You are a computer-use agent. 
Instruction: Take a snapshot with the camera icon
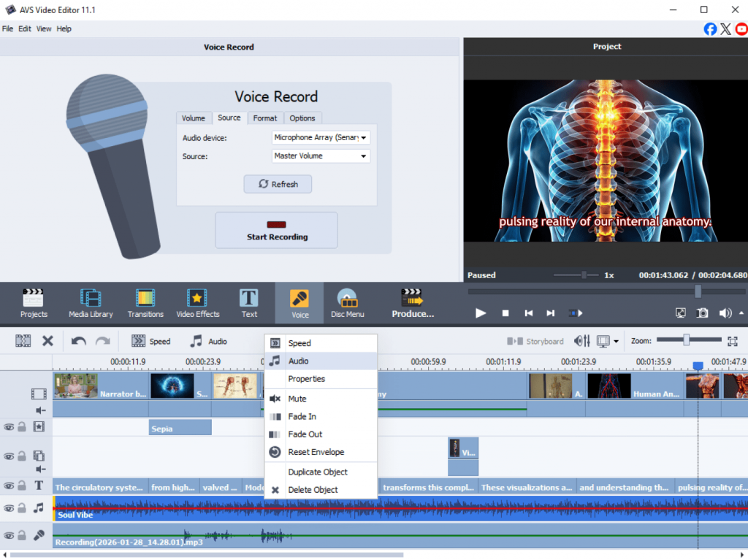click(x=702, y=312)
